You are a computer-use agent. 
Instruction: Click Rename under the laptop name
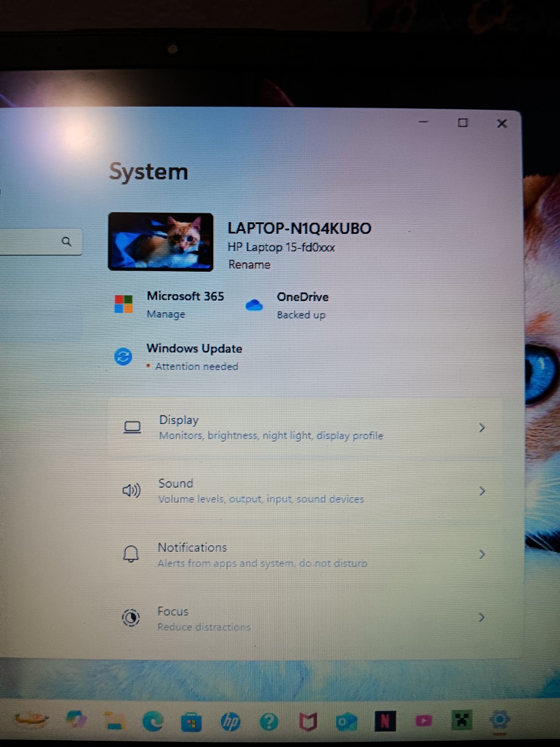[x=249, y=265]
